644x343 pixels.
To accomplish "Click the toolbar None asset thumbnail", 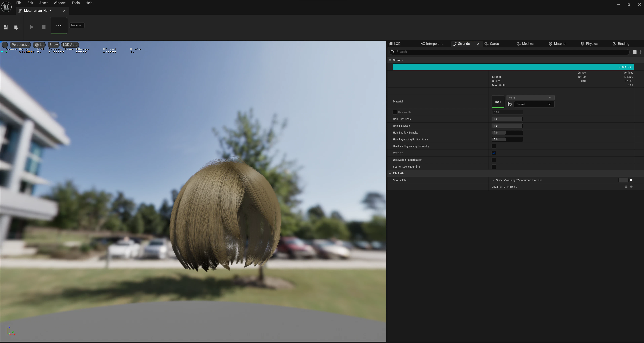I will pyautogui.click(x=58, y=25).
